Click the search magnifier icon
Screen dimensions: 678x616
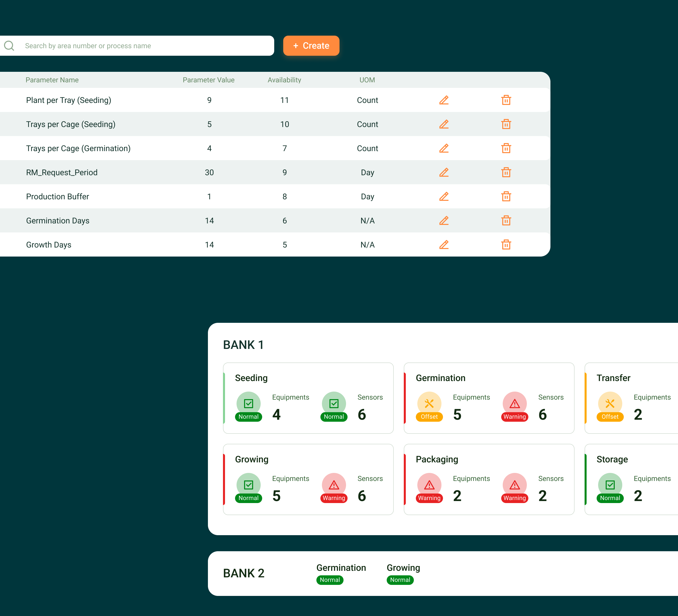9,46
